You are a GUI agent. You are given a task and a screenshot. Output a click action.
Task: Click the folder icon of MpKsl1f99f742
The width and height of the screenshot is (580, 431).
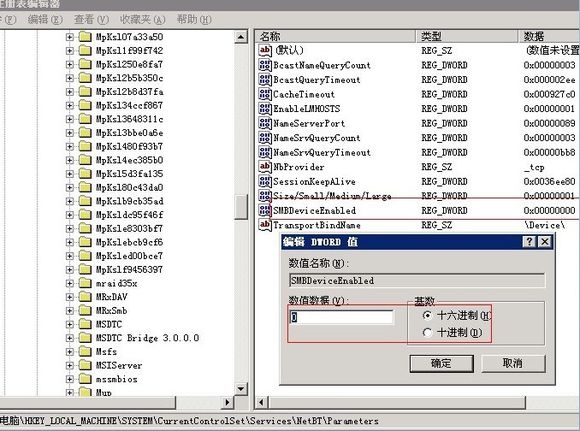click(85, 50)
